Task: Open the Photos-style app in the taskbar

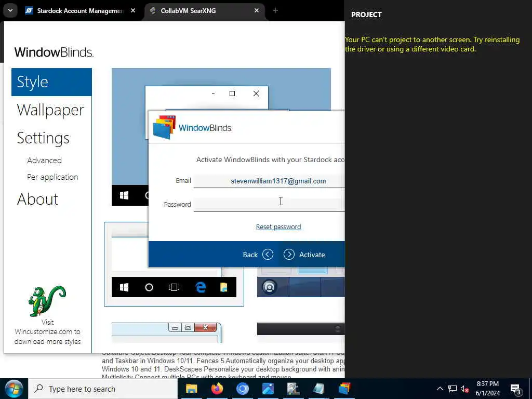Action: tap(268, 389)
